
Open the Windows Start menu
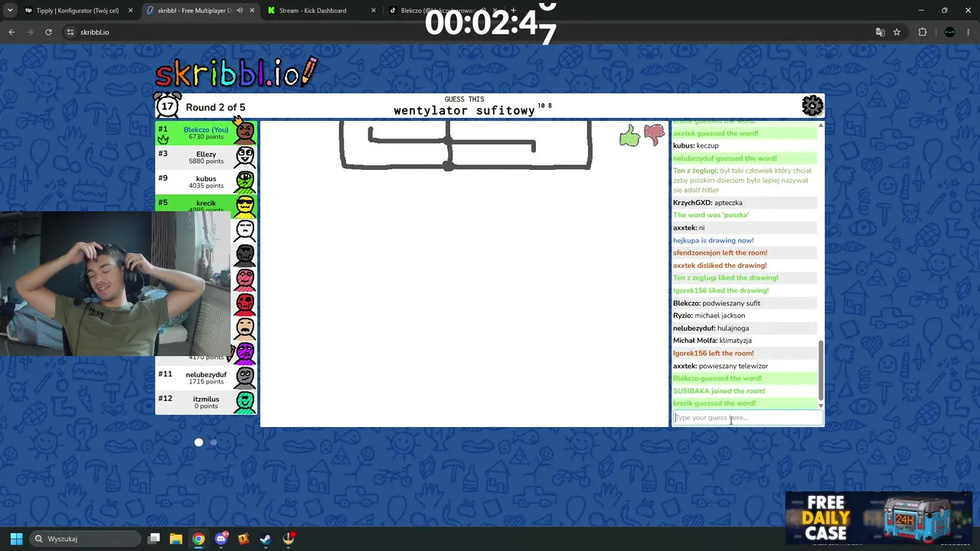(x=16, y=539)
